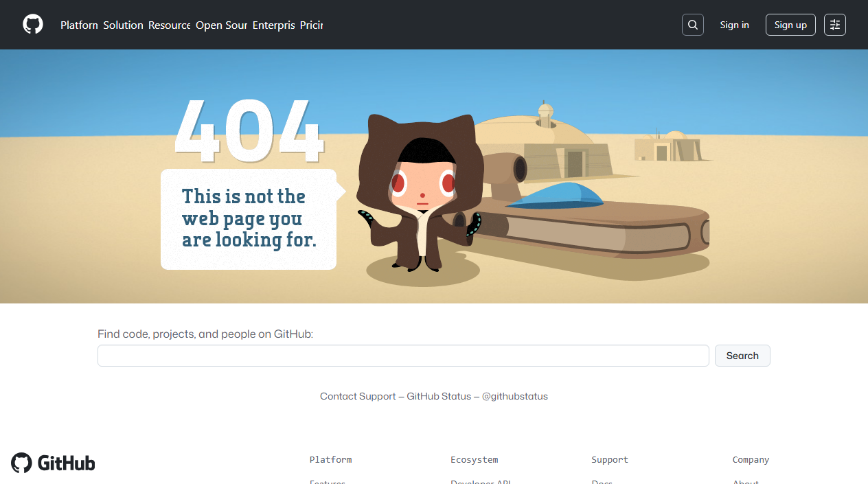The height and width of the screenshot is (484, 868).
Task: Click the 'Ecosystem' footer heading
Action: (475, 459)
